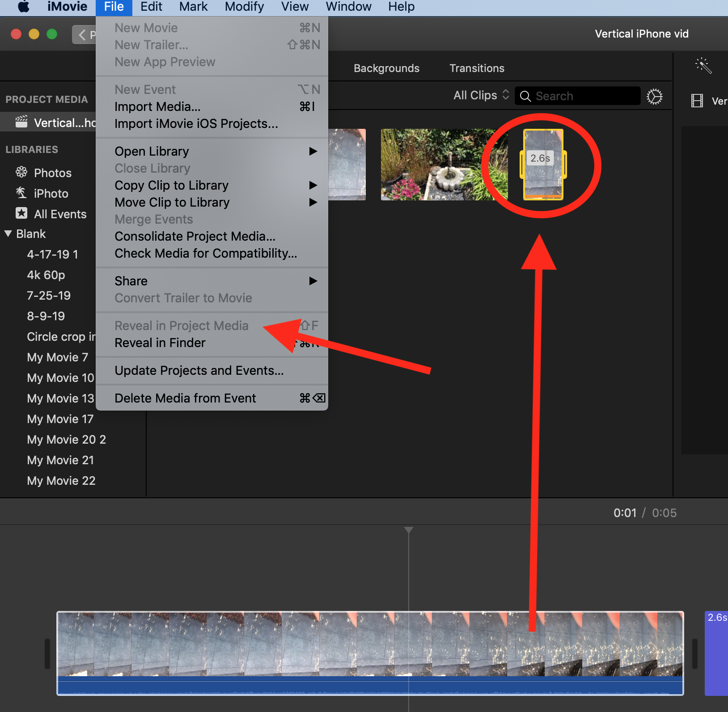Choose Reveal in Finder menu item
Viewport: 728px width, 712px height.
(x=160, y=343)
